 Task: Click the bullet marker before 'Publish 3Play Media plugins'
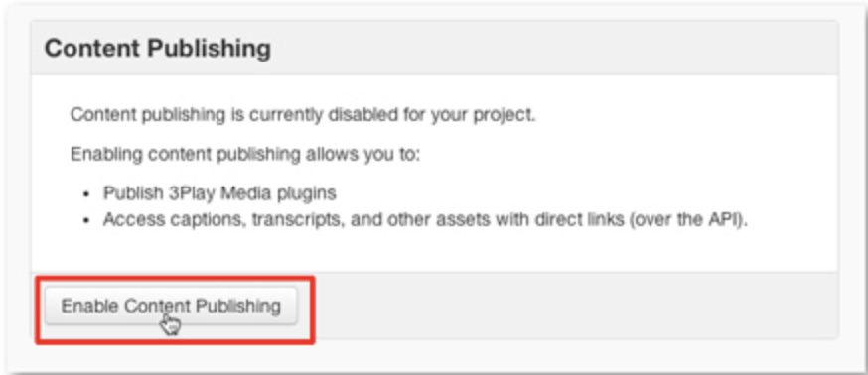point(85,194)
